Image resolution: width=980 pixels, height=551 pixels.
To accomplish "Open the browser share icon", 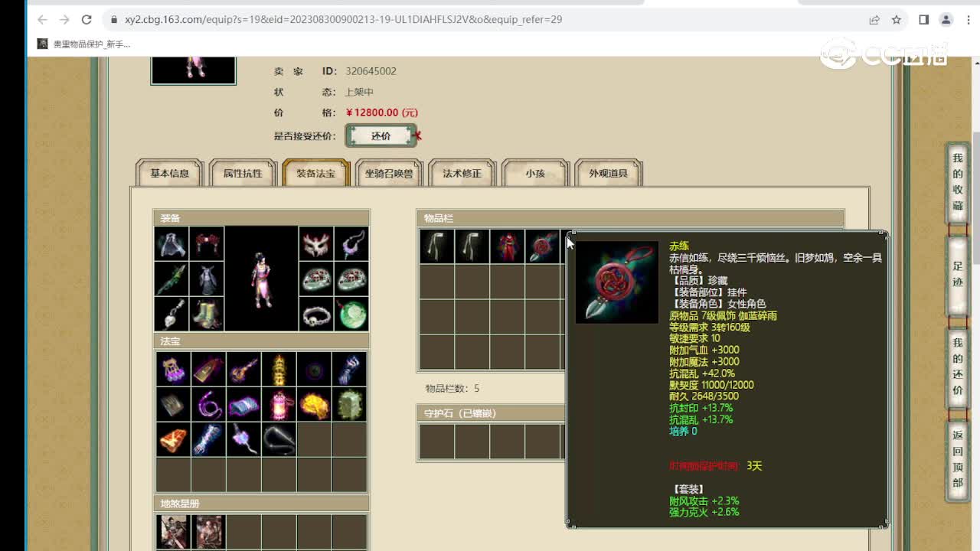I will click(x=874, y=20).
